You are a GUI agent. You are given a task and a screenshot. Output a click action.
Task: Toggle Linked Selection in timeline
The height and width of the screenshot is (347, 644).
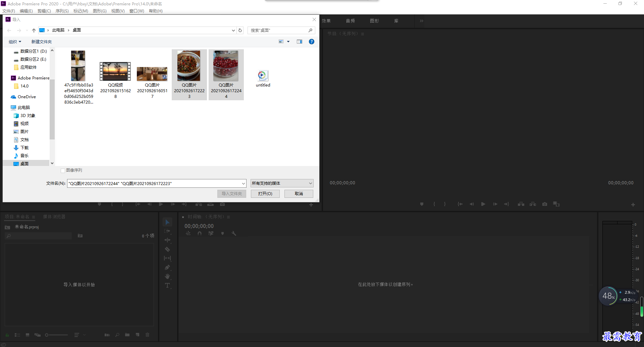tap(211, 233)
